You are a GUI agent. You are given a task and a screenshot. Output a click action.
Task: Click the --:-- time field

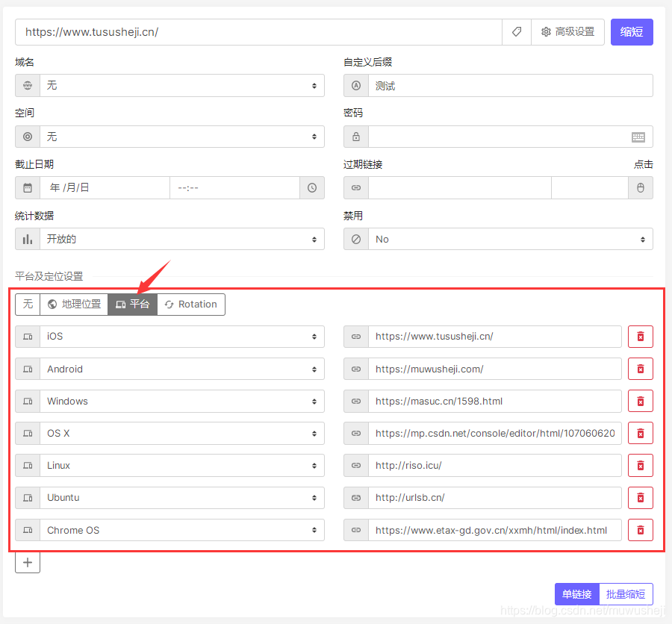(x=235, y=187)
